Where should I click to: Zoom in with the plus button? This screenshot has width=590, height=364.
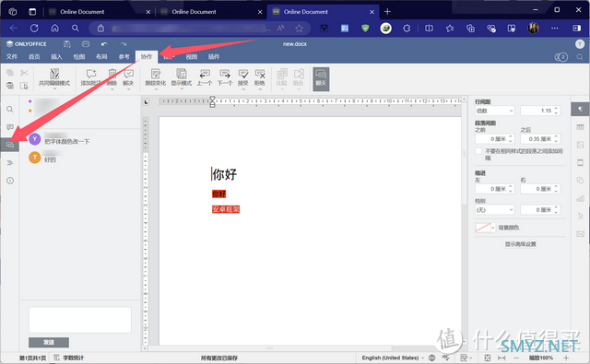566,358
